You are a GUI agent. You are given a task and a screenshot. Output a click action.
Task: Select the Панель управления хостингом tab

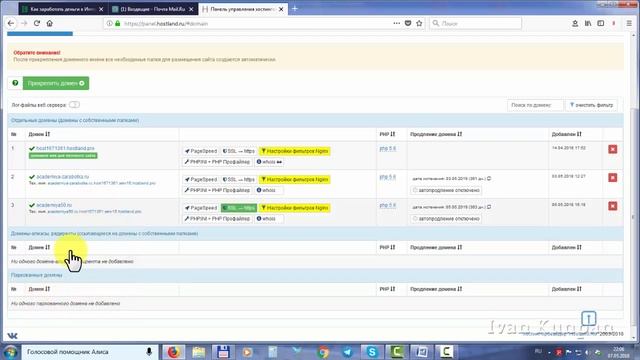pos(243,9)
